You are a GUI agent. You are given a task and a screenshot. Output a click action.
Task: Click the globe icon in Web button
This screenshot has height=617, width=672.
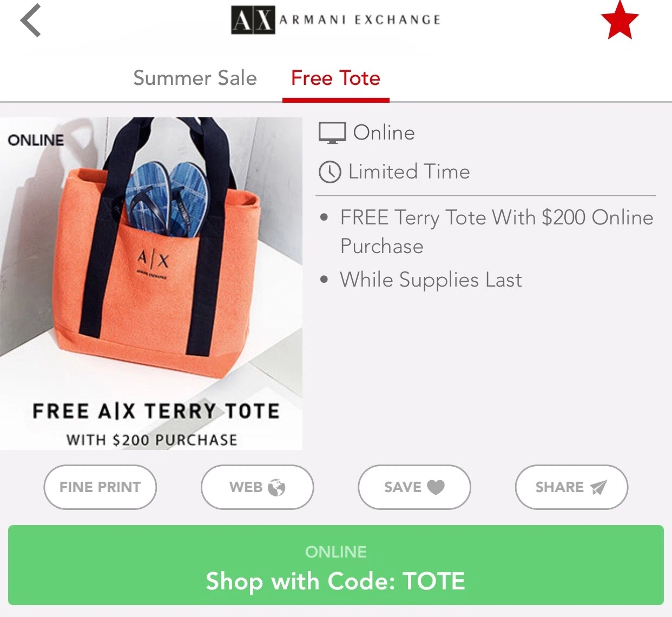276,487
